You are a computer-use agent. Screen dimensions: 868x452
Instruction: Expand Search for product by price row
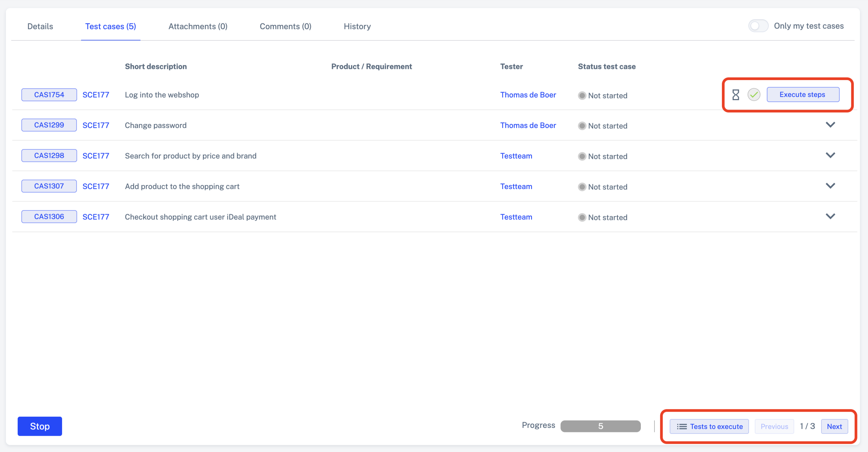(830, 155)
